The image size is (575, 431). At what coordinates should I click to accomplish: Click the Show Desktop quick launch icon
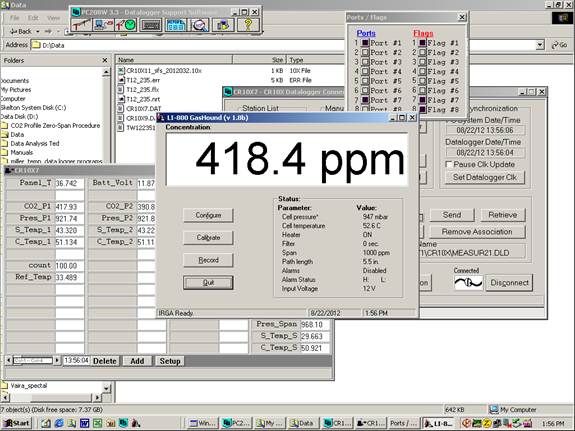[46, 423]
